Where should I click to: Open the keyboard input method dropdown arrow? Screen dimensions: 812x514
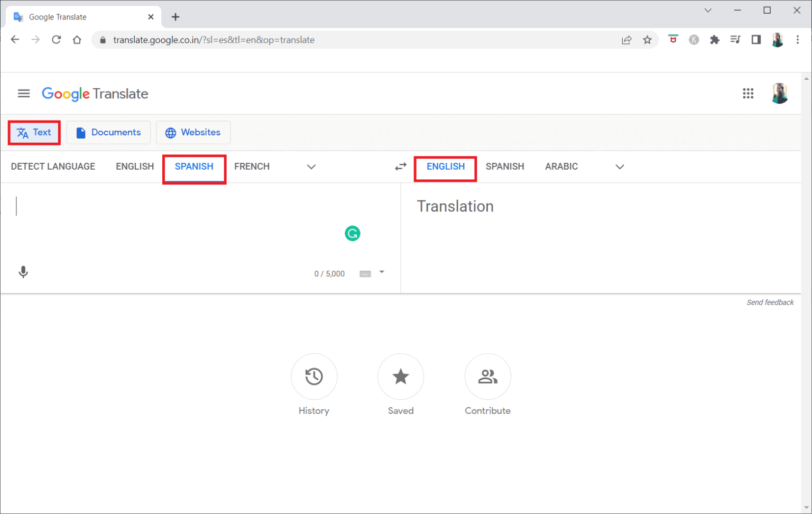[381, 273]
